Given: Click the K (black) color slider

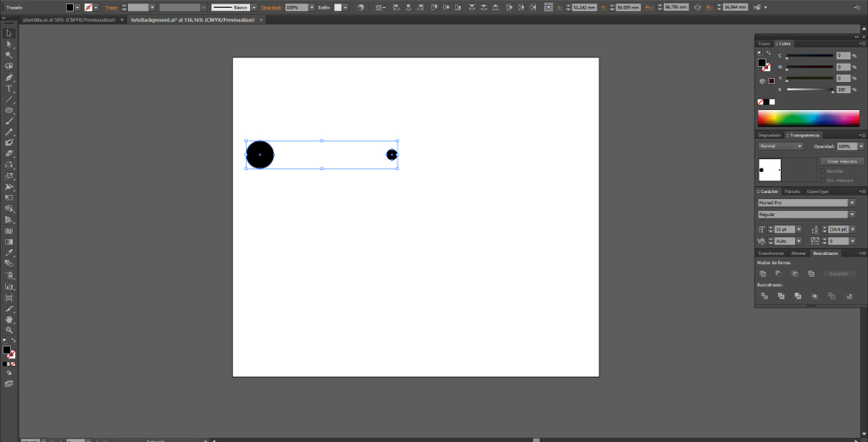Looking at the screenshot, I should (x=810, y=90).
